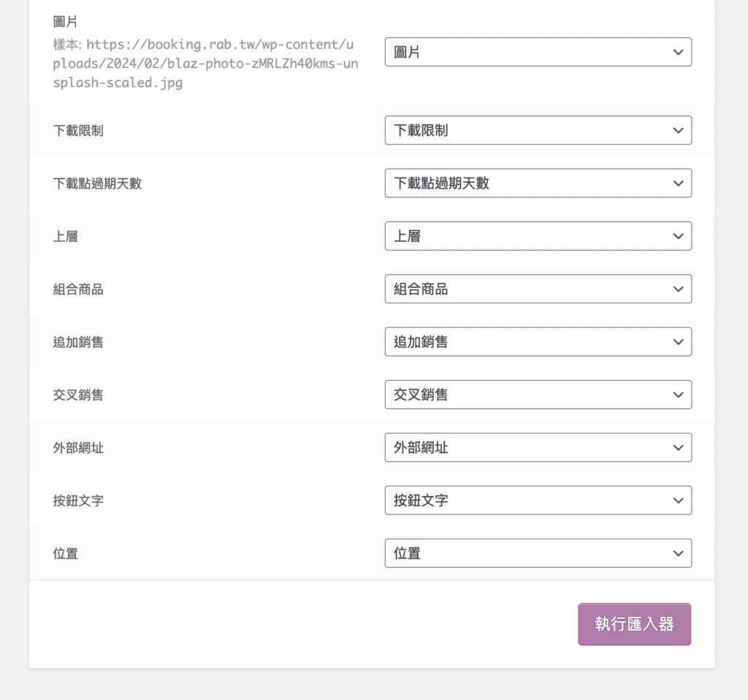Open the 按鈕文字 mapping dropdown
Viewport: 748px width, 700px height.
(x=538, y=500)
